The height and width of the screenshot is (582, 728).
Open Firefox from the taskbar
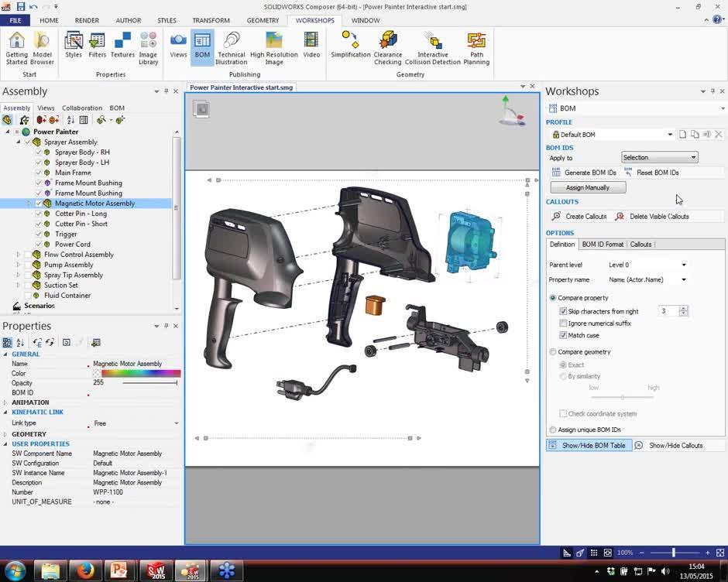(84, 570)
